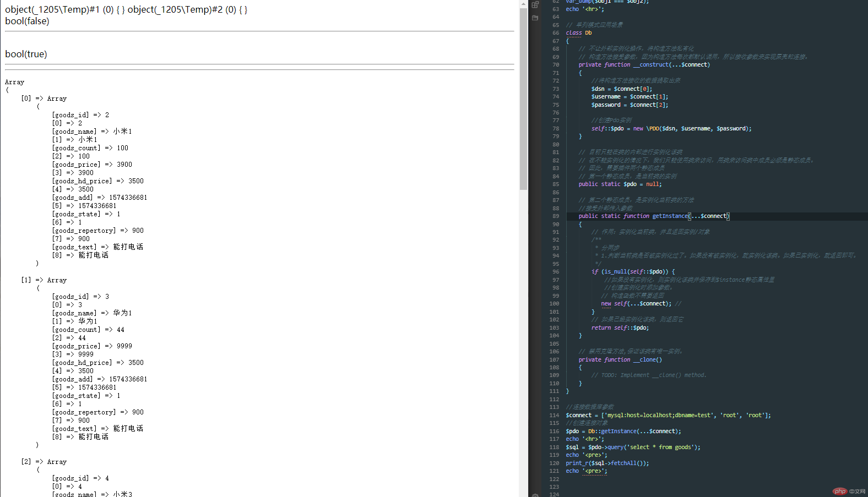Click '[goods_price] => 3900' in array output
The width and height of the screenshot is (868, 497).
[x=92, y=165]
